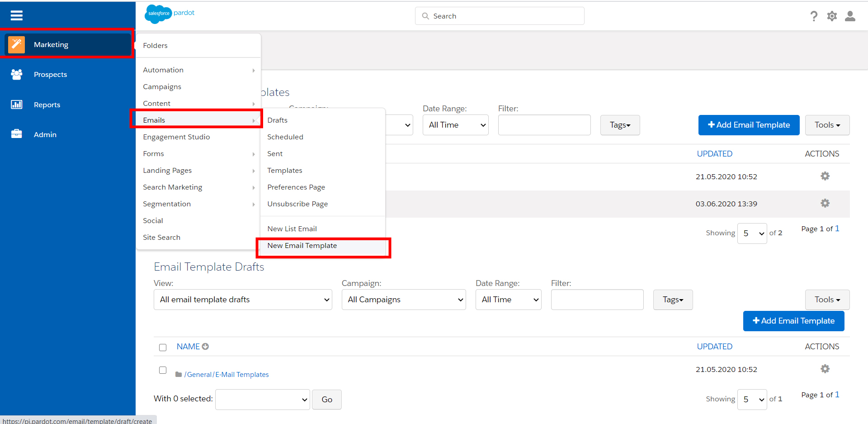This screenshot has width=868, height=424.
Task: Click the folder icon beside /General/E-Mail Templates
Action: click(x=179, y=374)
